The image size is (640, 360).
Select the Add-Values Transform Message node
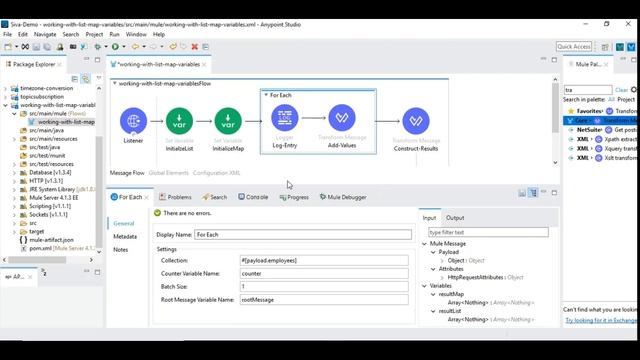point(342,118)
